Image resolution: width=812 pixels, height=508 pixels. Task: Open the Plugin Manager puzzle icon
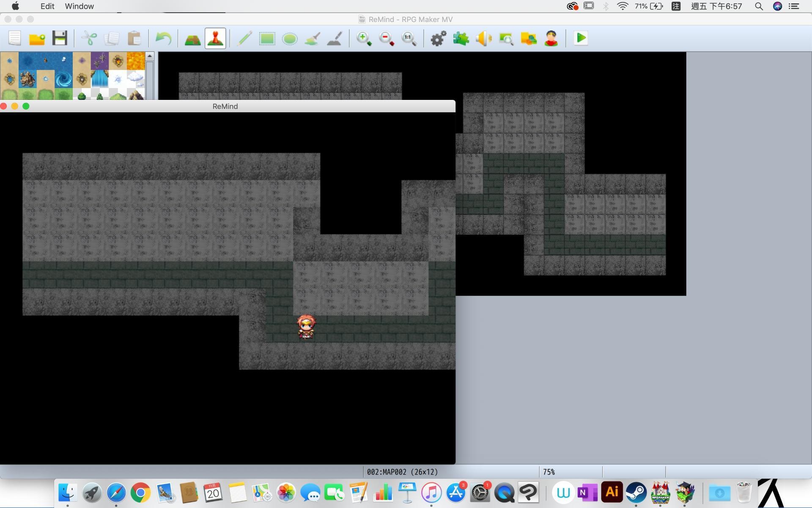click(461, 39)
